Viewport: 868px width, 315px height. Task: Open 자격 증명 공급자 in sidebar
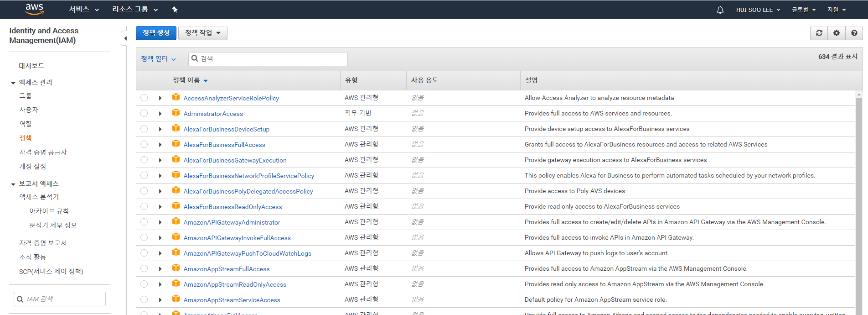tap(43, 152)
